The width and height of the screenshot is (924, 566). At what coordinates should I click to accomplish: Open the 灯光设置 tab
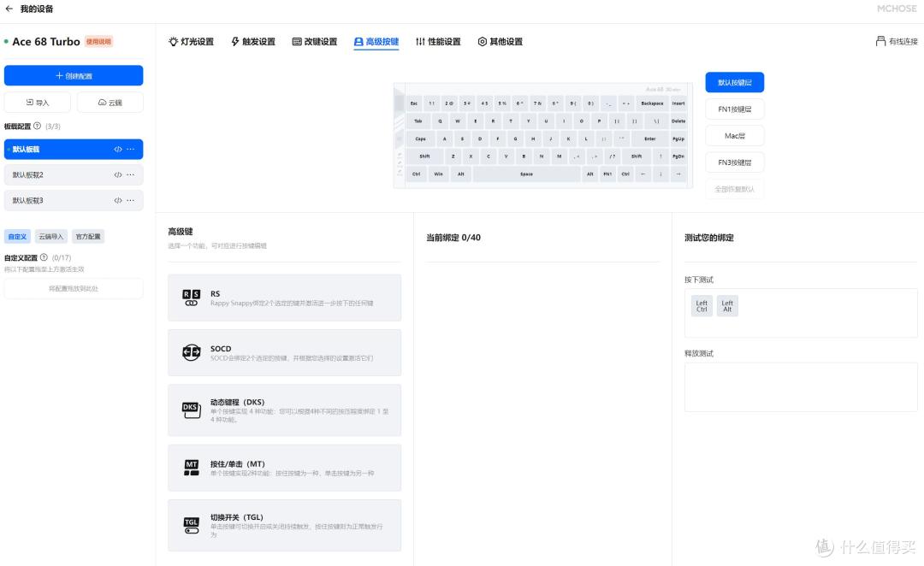pyautogui.click(x=191, y=41)
